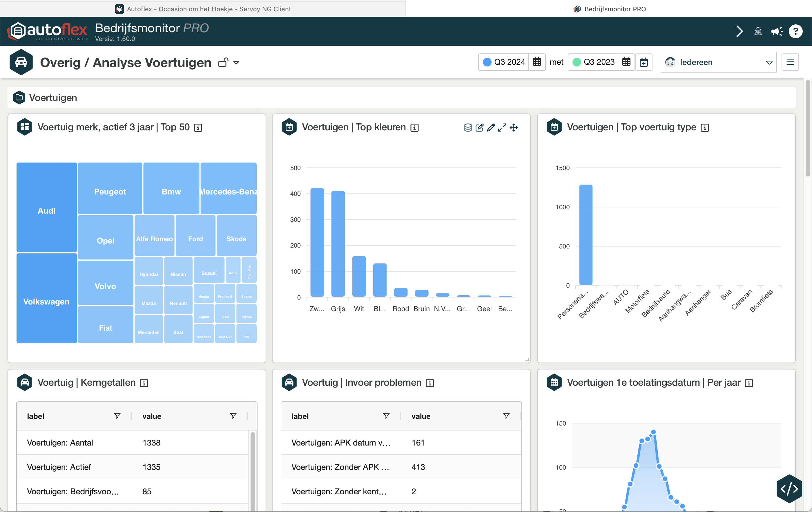812x512 pixels.
Task: Click info icon next to Invoer problemen
Action: click(x=429, y=383)
